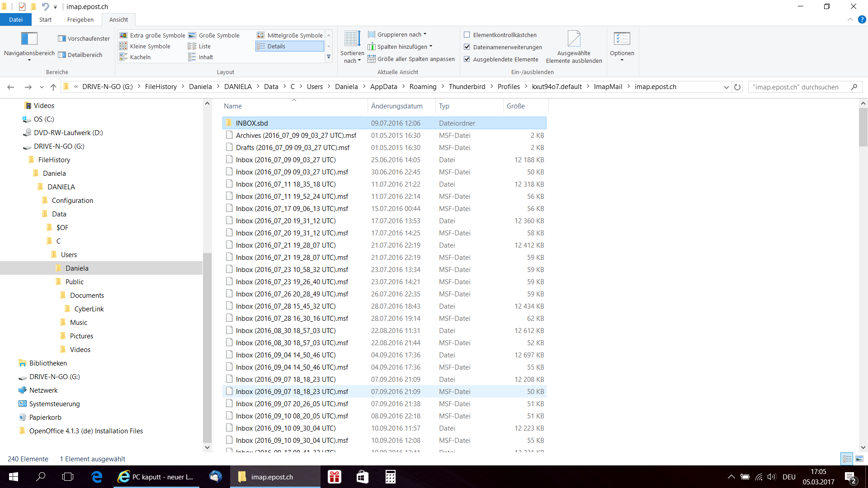This screenshot has width=868, height=488.
Task: Switch to the Freigeben ribbon tab
Action: [80, 20]
